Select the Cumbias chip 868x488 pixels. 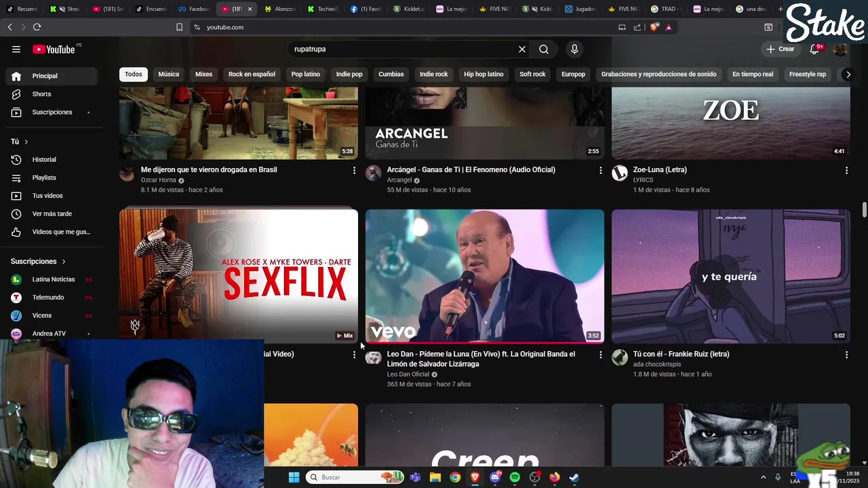(x=391, y=74)
